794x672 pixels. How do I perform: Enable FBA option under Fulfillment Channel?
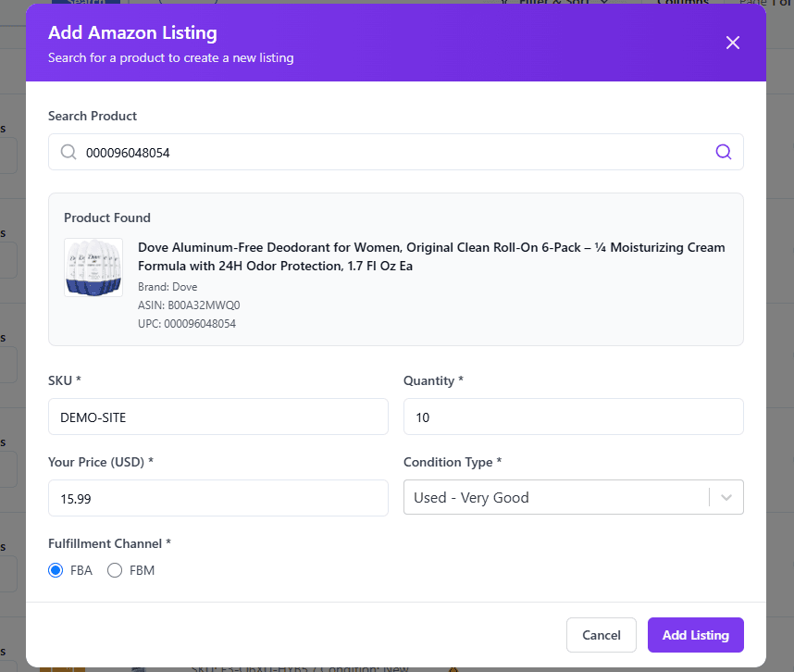(x=56, y=570)
